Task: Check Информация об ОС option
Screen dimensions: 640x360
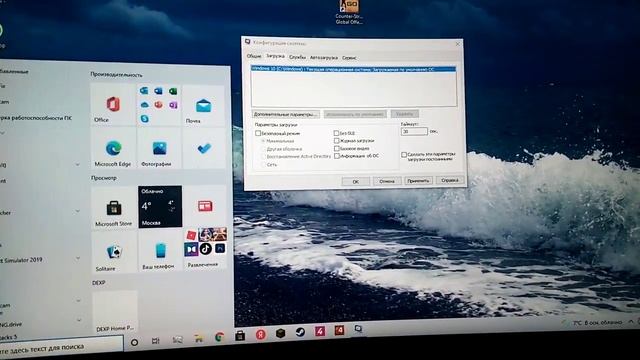Action: click(337, 156)
